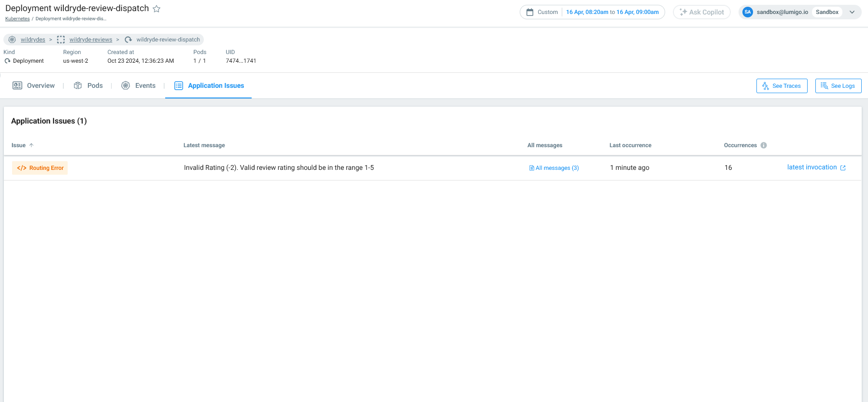The image size is (868, 402).
Task: Click the sandbox@lumigo.io account name
Action: click(783, 12)
